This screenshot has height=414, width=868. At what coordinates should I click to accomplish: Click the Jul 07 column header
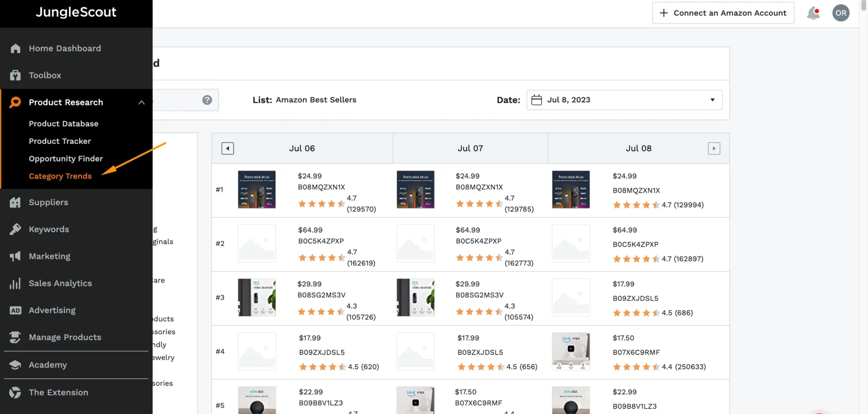[x=470, y=148]
